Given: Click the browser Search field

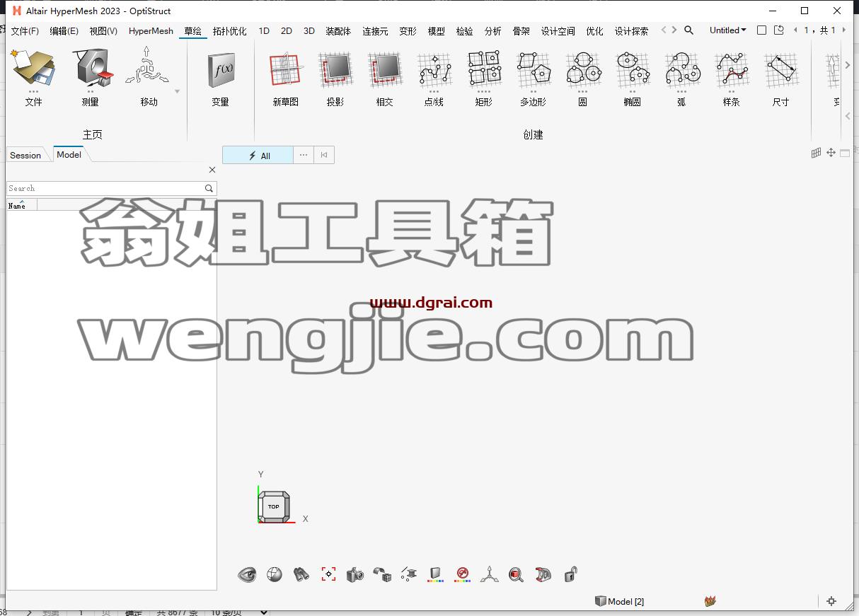Looking at the screenshot, I should 111,188.
